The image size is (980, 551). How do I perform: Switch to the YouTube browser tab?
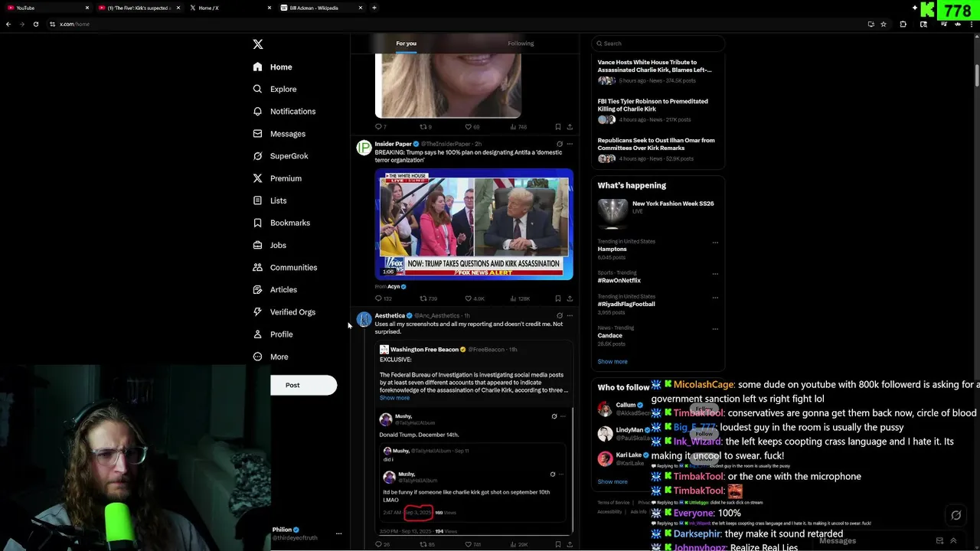pos(46,8)
